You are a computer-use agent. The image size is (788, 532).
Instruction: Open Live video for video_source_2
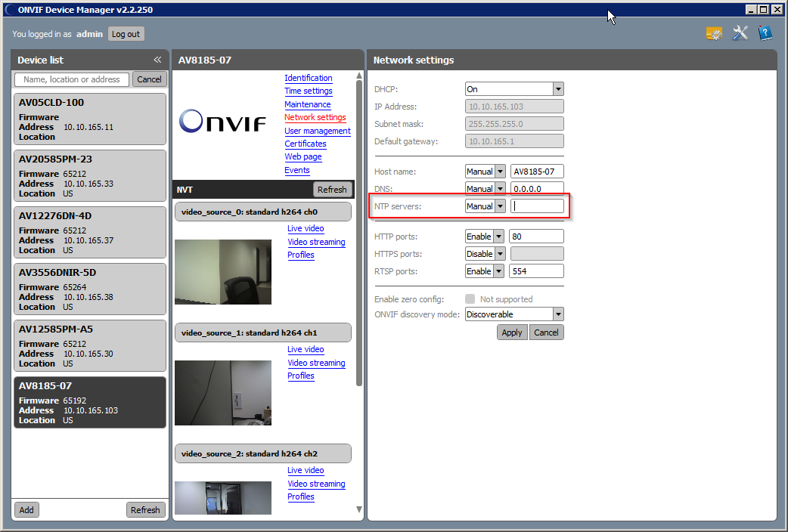[x=306, y=471]
